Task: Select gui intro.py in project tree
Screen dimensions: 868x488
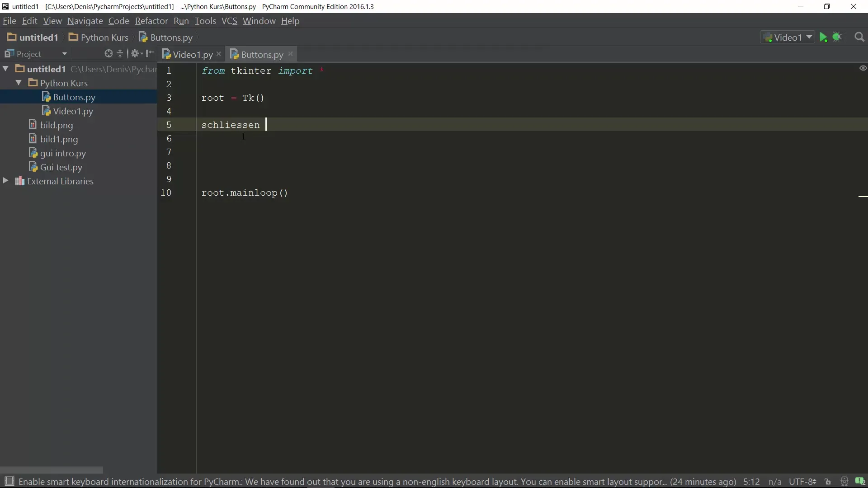Action: coord(62,153)
